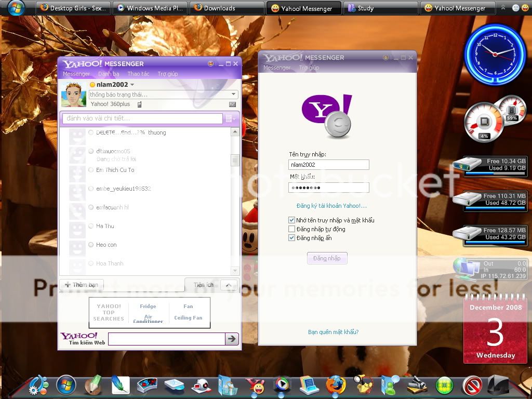The width and height of the screenshot is (532, 399).
Task: Switch to the Study taskbar item
Action: click(x=381, y=8)
